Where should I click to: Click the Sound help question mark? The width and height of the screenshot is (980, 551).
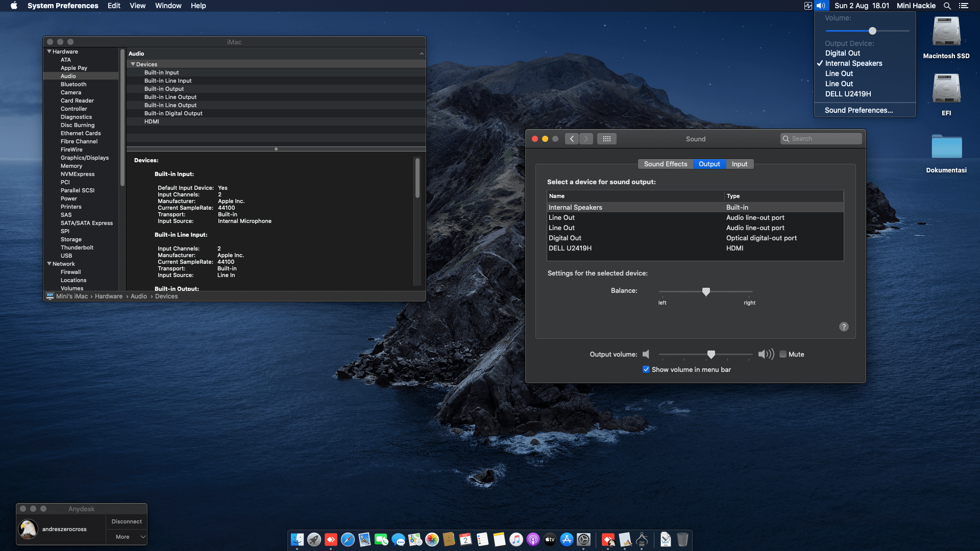[x=844, y=327]
